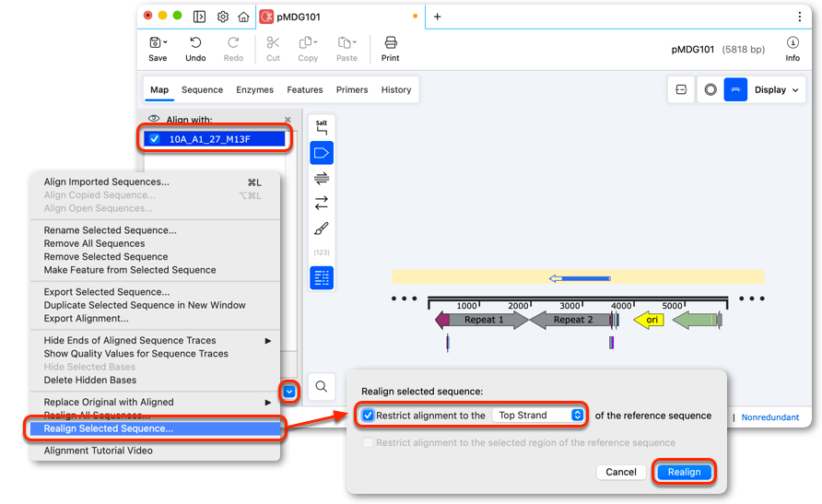
Task: Click the yellow ori feature arrow
Action: 649,320
